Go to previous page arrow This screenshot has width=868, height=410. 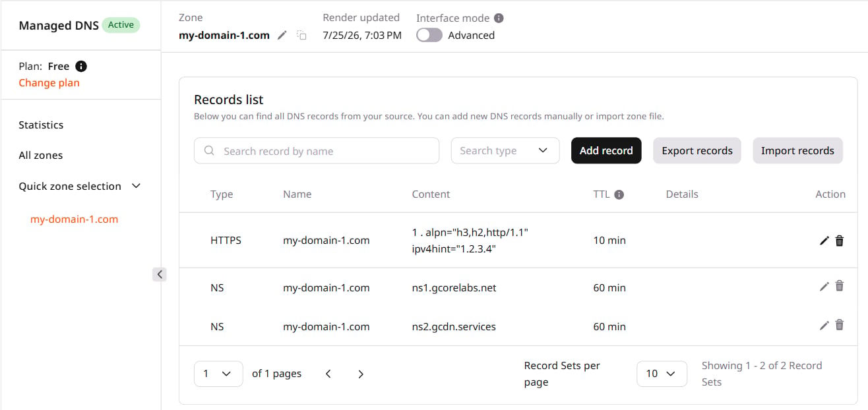click(328, 374)
